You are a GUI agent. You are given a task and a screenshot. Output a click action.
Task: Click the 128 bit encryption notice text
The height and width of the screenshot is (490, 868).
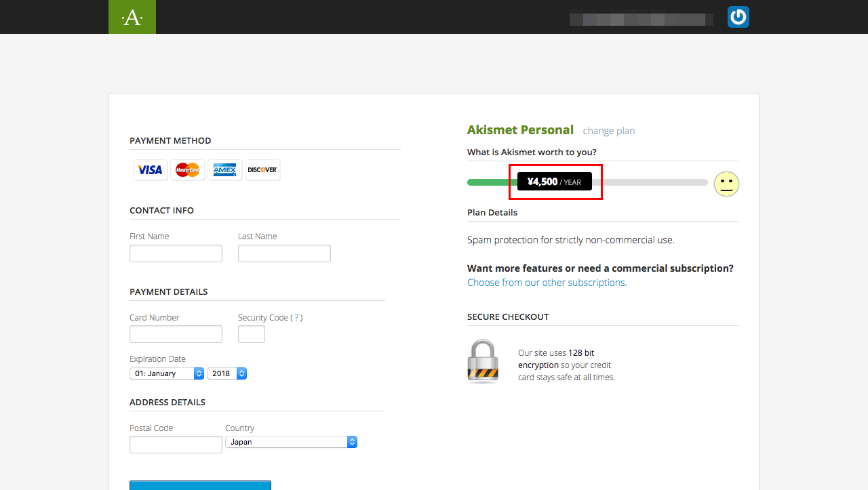(x=566, y=365)
